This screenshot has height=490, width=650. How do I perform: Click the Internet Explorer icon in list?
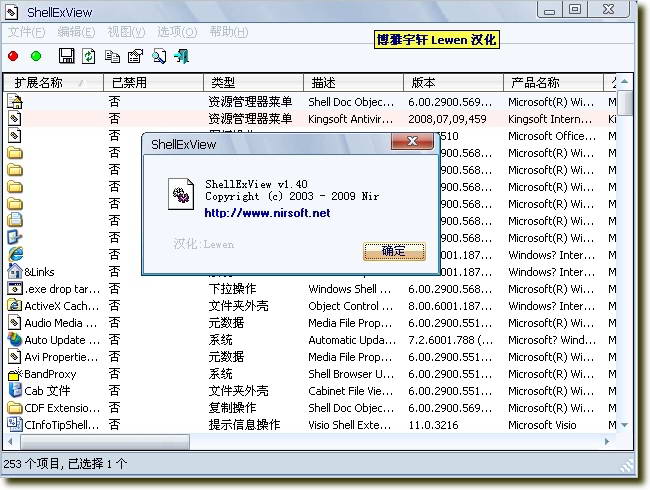pos(15,254)
